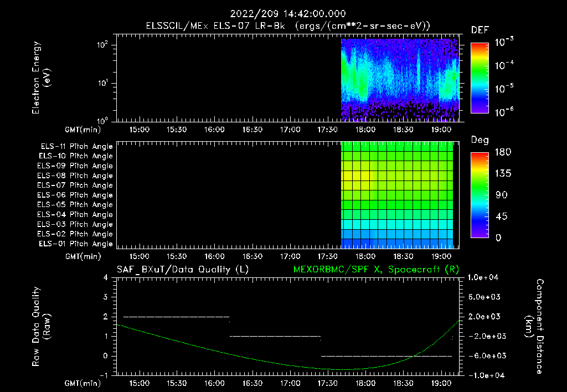Select the Raw Data Quality (Raw) axis label
The width and height of the screenshot is (567, 392).
coord(41,327)
